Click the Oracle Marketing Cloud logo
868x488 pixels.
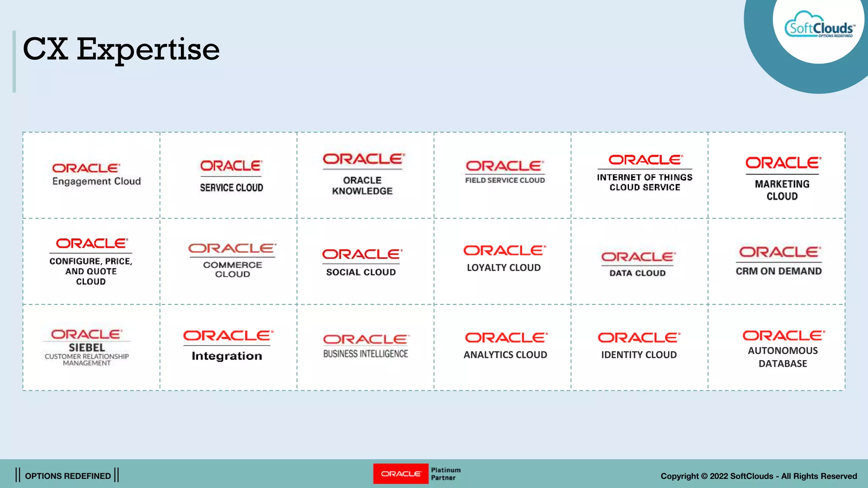coord(782,178)
